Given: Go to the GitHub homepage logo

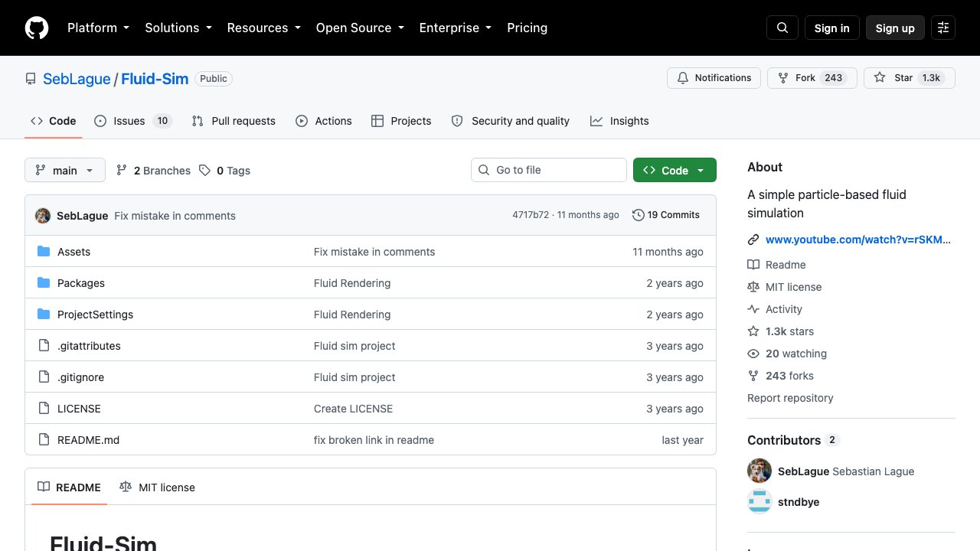Looking at the screenshot, I should pos(37,28).
